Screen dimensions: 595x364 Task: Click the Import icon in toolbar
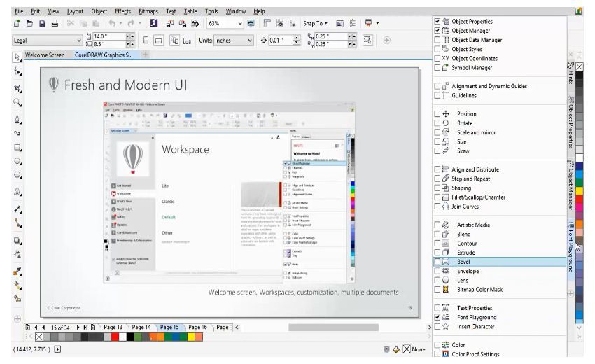coord(170,24)
